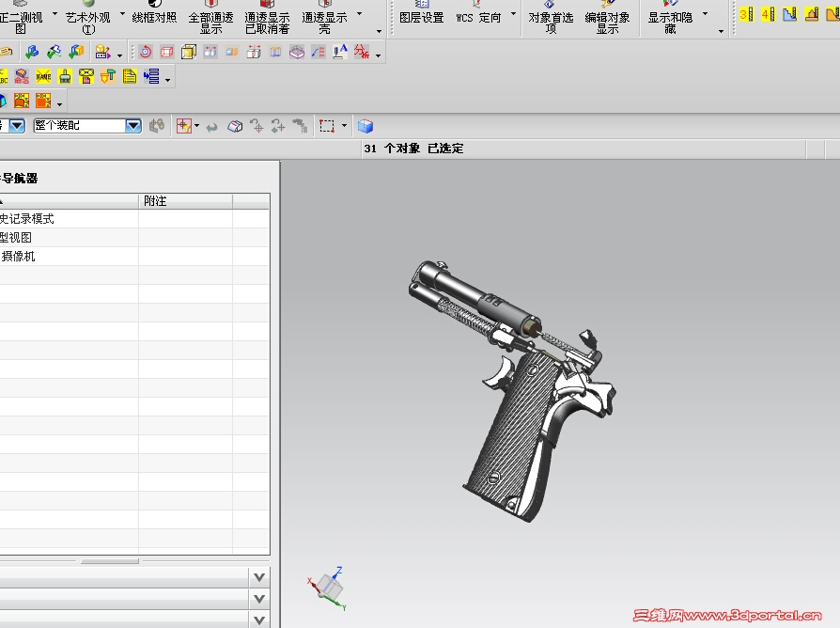
Task: Expand the first collapsed navigator panel chevron
Action: point(259,577)
